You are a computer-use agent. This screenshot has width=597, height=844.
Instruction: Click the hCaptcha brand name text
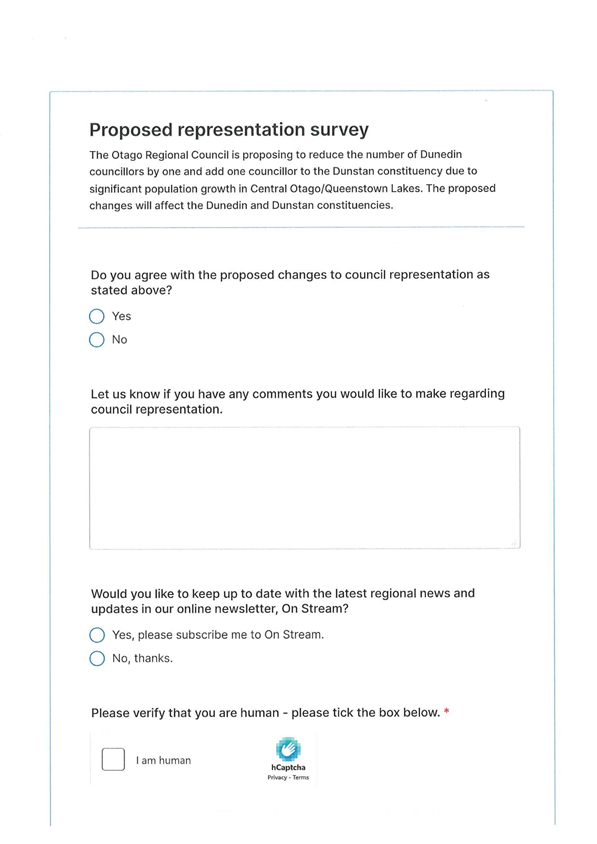pos(288,768)
